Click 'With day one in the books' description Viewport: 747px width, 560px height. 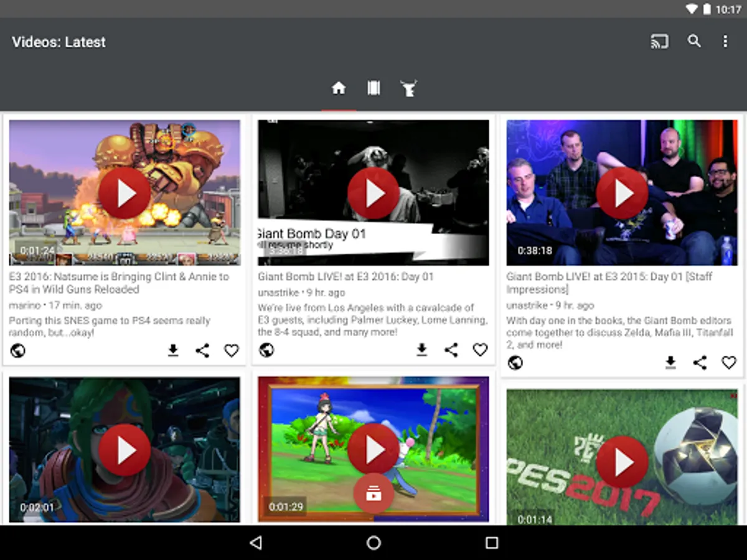(619, 332)
